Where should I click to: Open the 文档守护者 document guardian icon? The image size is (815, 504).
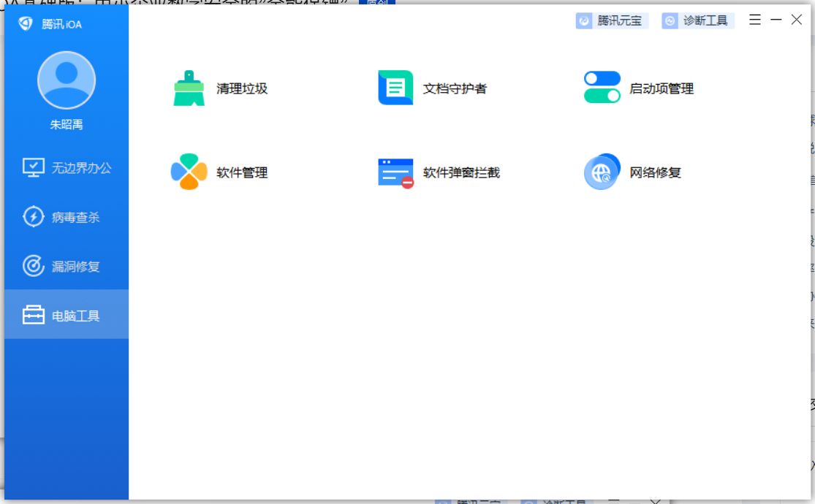[x=395, y=88]
